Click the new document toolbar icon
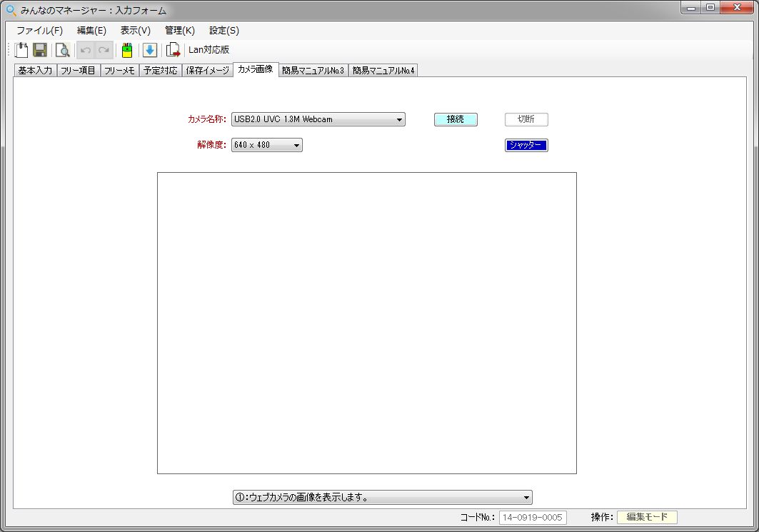 (x=21, y=50)
